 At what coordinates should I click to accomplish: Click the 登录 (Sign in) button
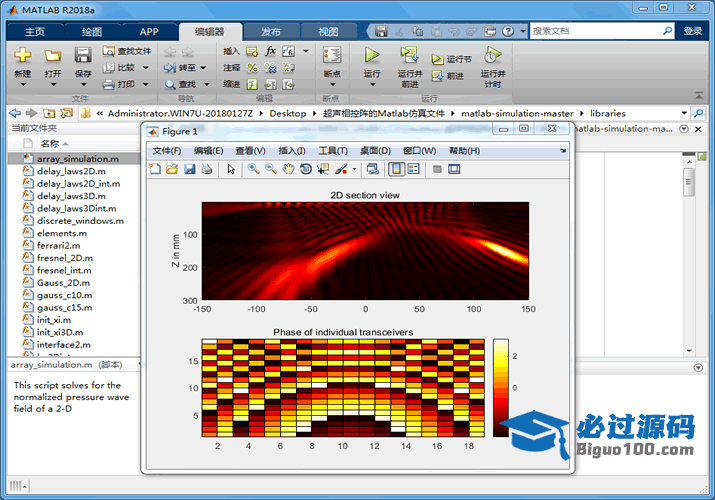(x=692, y=31)
